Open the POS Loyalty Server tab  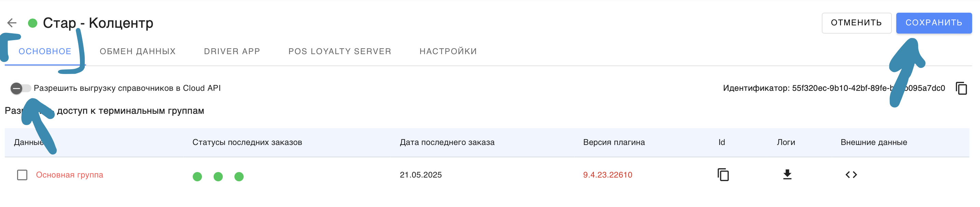point(340,51)
